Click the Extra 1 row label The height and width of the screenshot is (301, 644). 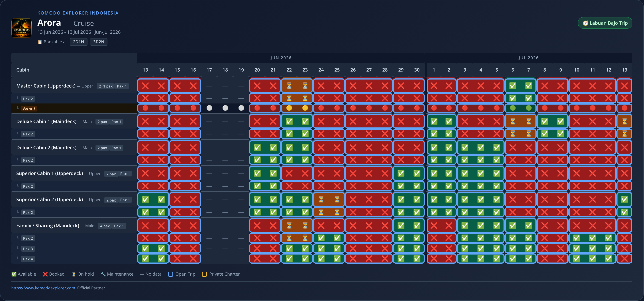click(29, 109)
